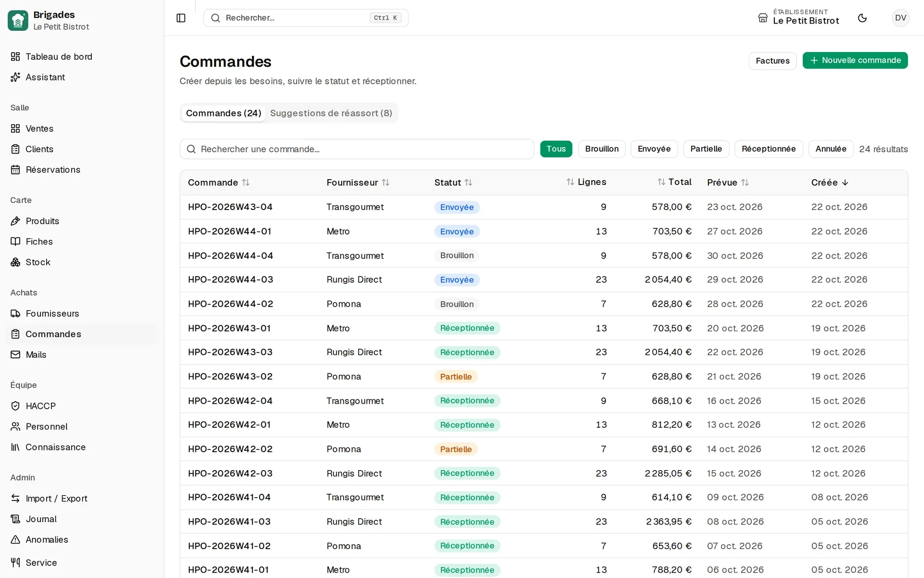Open the Assistant sparkle item
924x578 pixels.
[x=82, y=77]
